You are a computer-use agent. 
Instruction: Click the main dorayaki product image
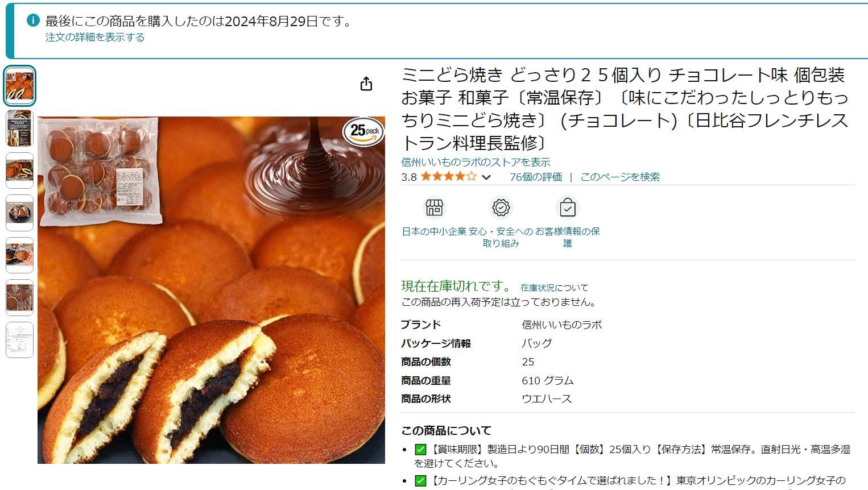tap(211, 290)
